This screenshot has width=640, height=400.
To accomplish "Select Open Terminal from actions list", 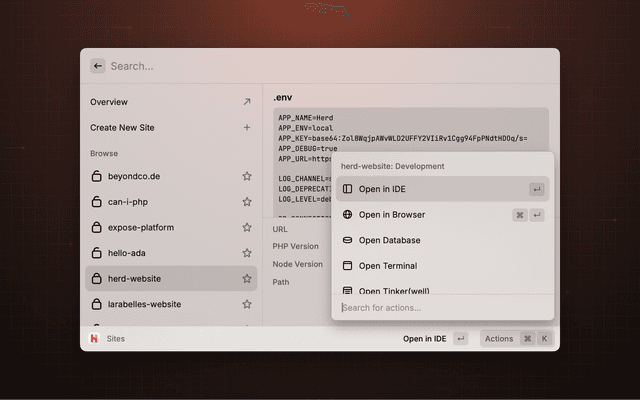I will click(388, 266).
